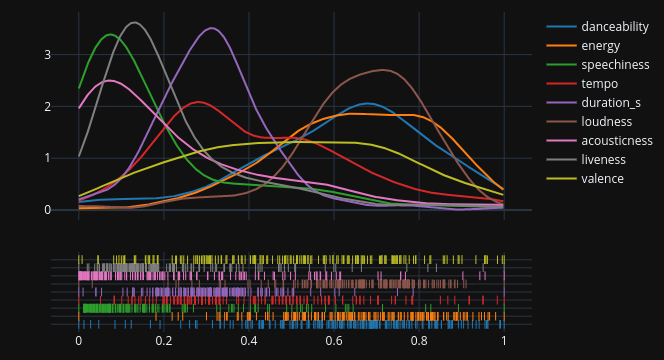The image size is (664, 360).
Task: Click the pink acousticness rug row
Action: (291, 276)
